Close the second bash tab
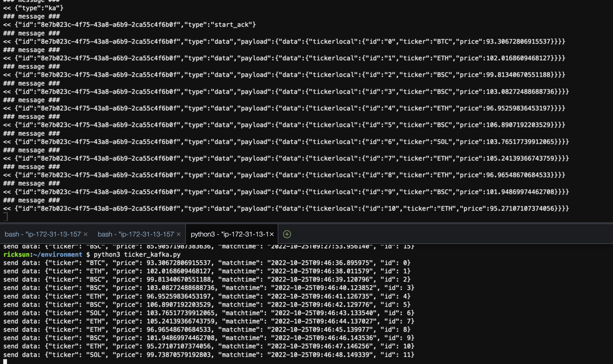 (179, 234)
